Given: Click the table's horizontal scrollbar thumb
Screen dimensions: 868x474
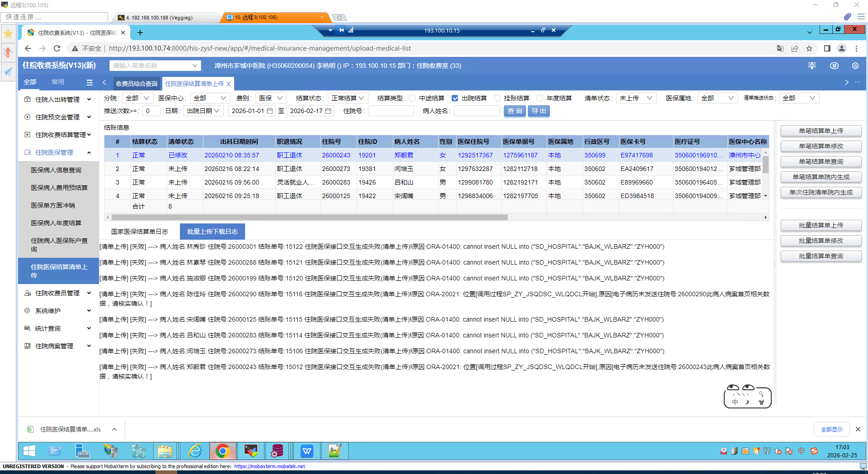Looking at the screenshot, I should tap(310, 218).
